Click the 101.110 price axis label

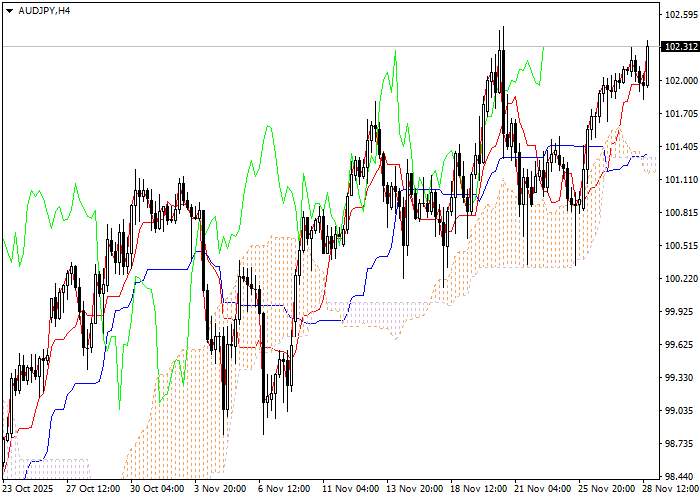pyautogui.click(x=681, y=179)
